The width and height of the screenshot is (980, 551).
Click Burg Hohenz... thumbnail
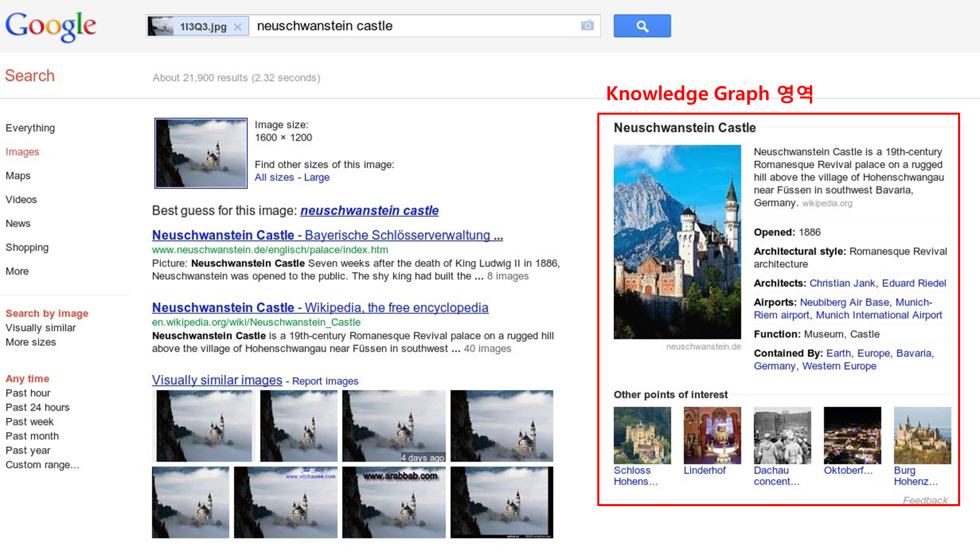(x=922, y=435)
